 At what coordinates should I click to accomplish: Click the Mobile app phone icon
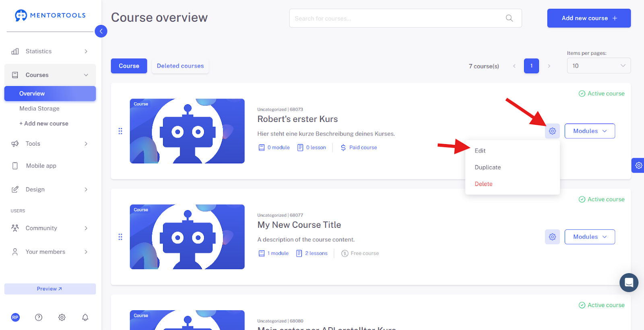click(x=15, y=166)
